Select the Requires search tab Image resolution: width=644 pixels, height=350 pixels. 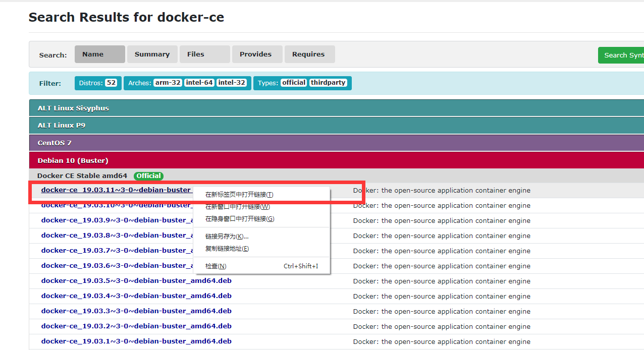tap(309, 54)
